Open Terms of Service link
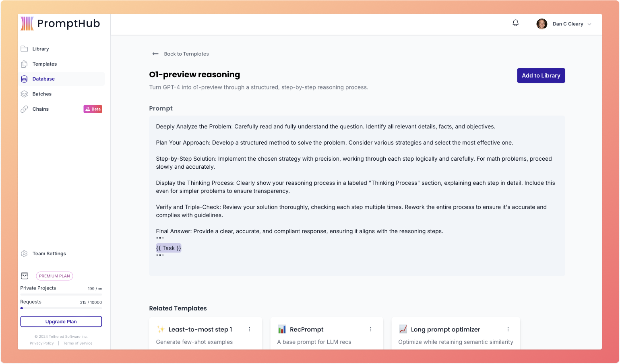Screen dimensions: 620x364 (78, 343)
